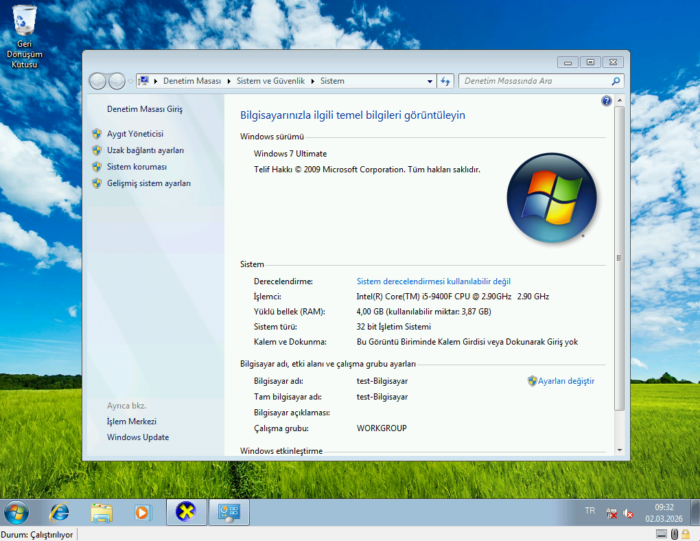Click the vertical scrollbar thumb

[x=619, y=258]
